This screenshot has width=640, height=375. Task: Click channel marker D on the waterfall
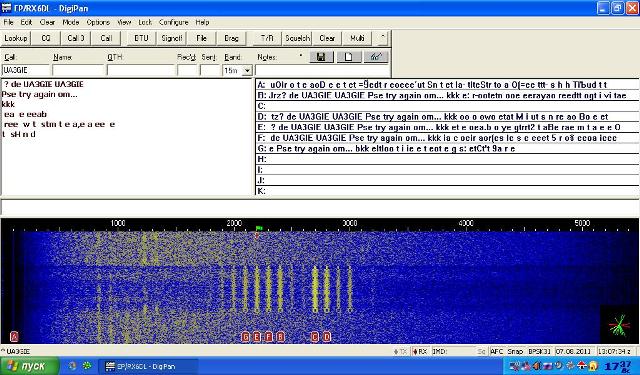[x=327, y=337]
